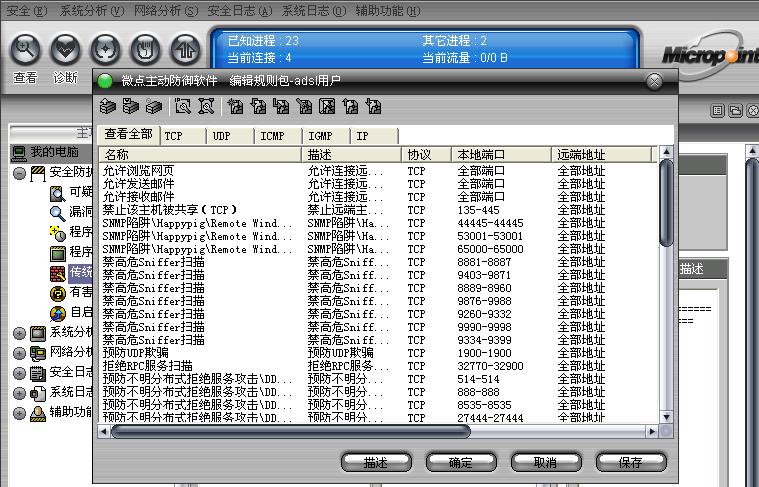Click the raised-hand stop round button

tap(145, 49)
